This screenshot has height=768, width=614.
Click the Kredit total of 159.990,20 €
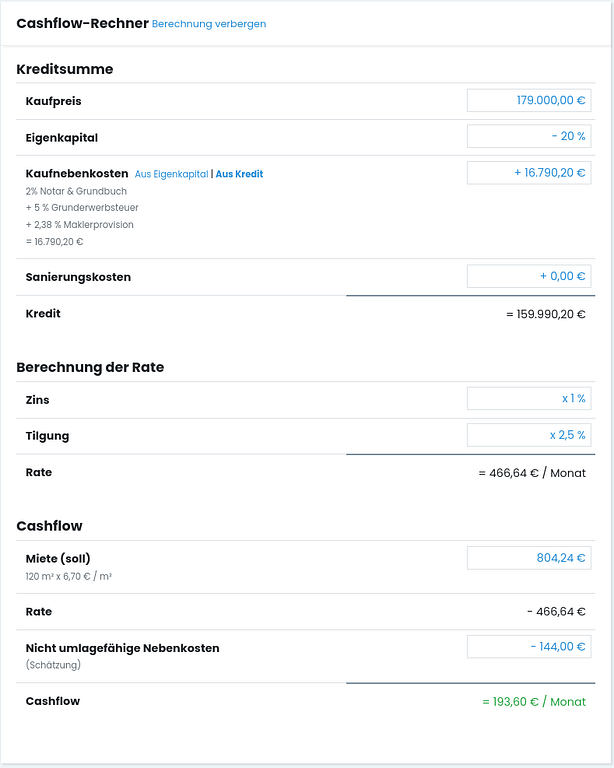click(546, 314)
